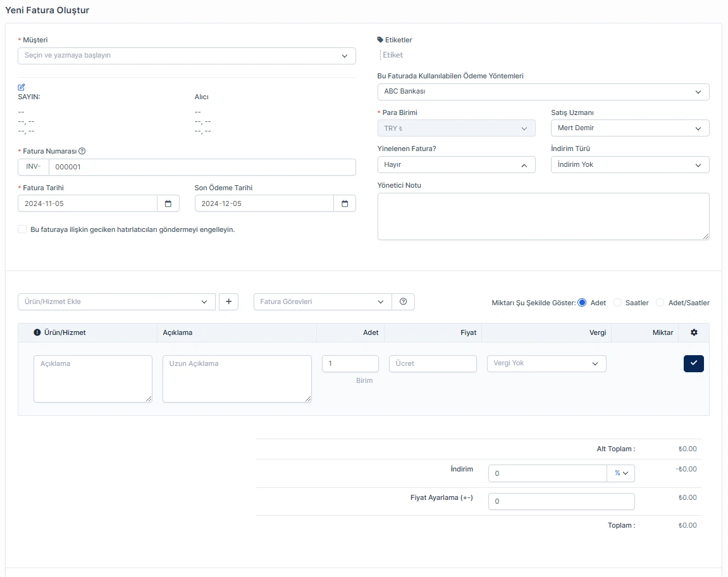Viewport: 728px width, 577px height.
Task: Click the Alıcı heading text
Action: [x=202, y=97]
